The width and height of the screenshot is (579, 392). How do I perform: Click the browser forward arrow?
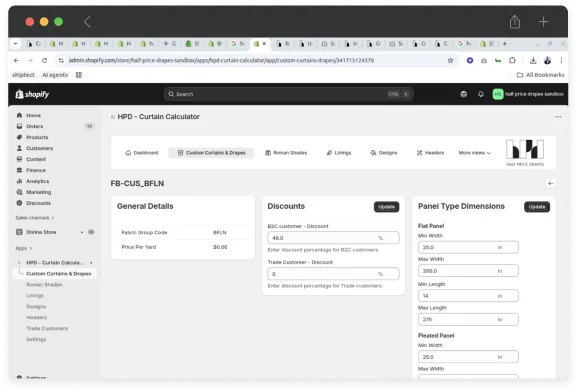coord(30,60)
